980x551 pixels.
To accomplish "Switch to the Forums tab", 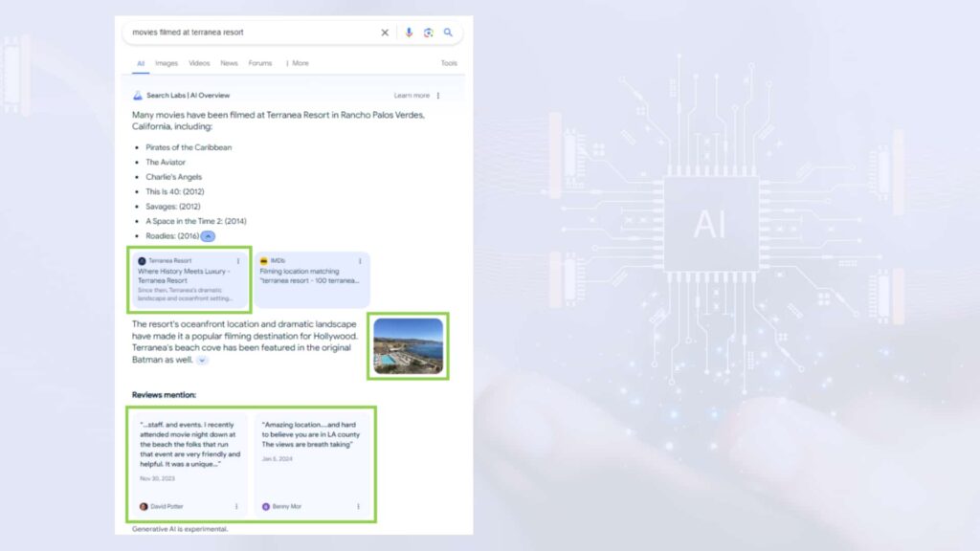I will pyautogui.click(x=260, y=64).
